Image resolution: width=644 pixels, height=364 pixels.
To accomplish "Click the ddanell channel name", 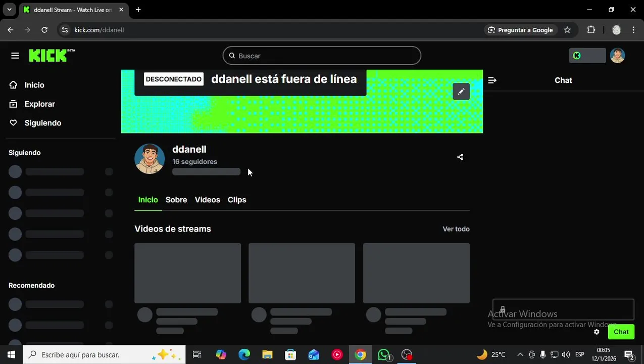I will (x=189, y=149).
